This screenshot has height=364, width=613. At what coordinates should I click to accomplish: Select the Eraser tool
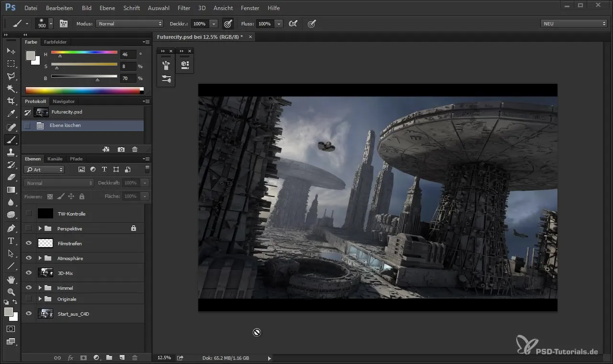click(x=11, y=177)
